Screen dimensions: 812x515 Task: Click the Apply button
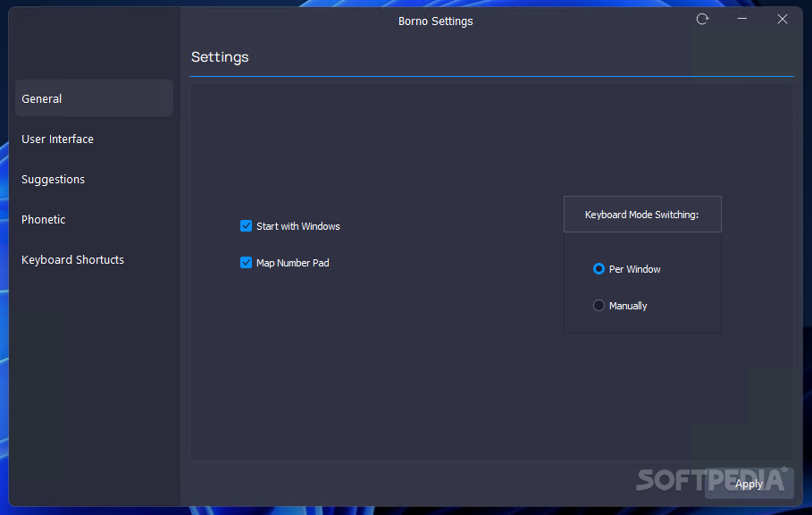click(749, 484)
